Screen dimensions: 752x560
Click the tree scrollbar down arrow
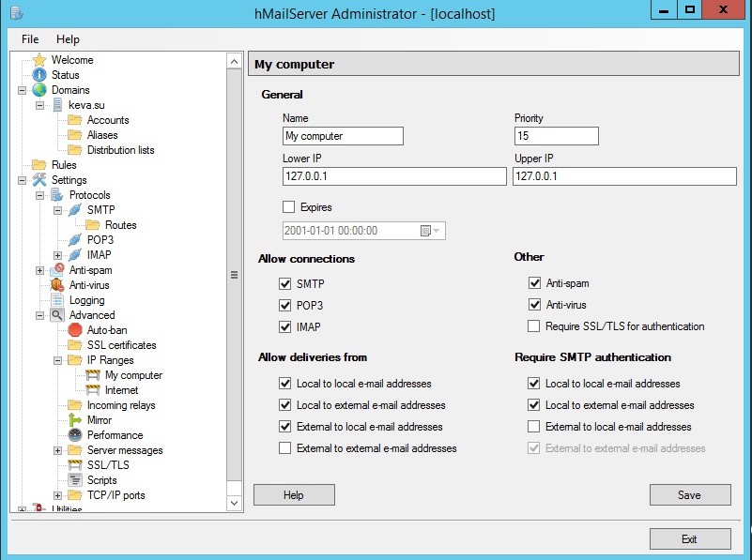(234, 503)
